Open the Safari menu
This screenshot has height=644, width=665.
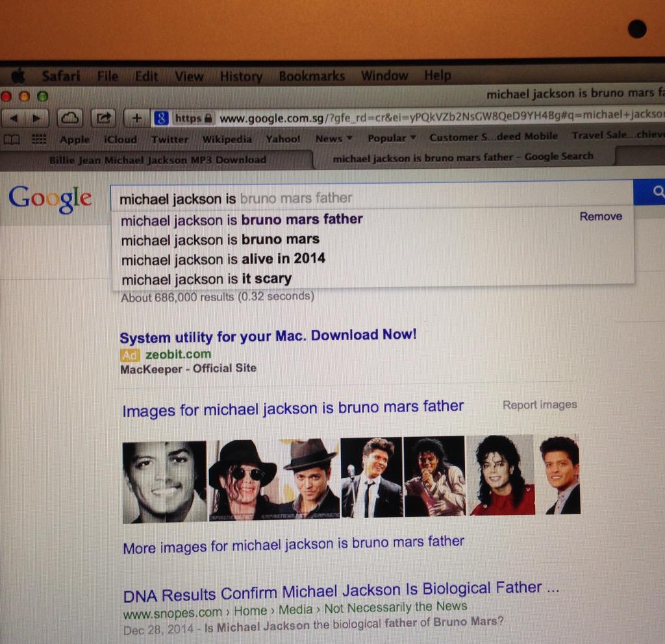pyautogui.click(x=61, y=76)
